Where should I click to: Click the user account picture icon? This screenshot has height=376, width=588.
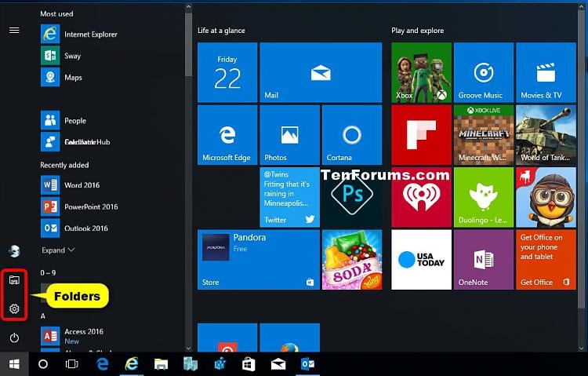pos(14,251)
